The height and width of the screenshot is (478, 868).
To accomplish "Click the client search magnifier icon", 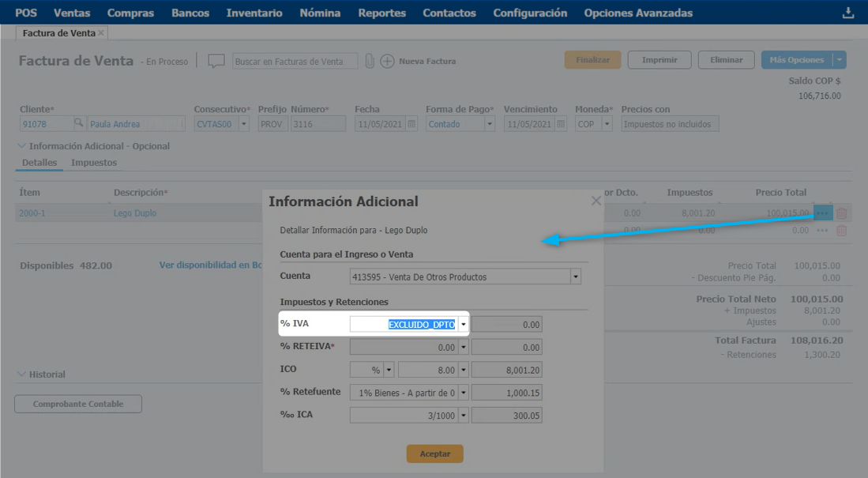I will click(x=78, y=124).
